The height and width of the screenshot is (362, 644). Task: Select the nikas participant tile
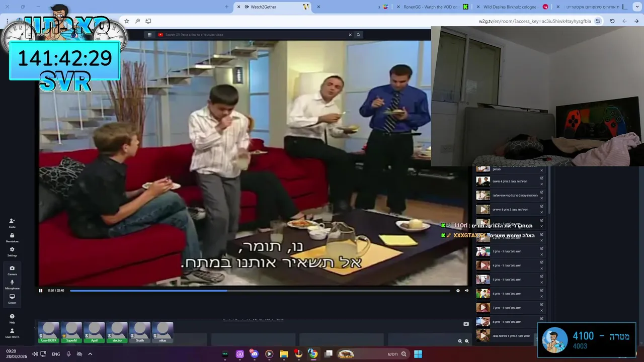163,333
